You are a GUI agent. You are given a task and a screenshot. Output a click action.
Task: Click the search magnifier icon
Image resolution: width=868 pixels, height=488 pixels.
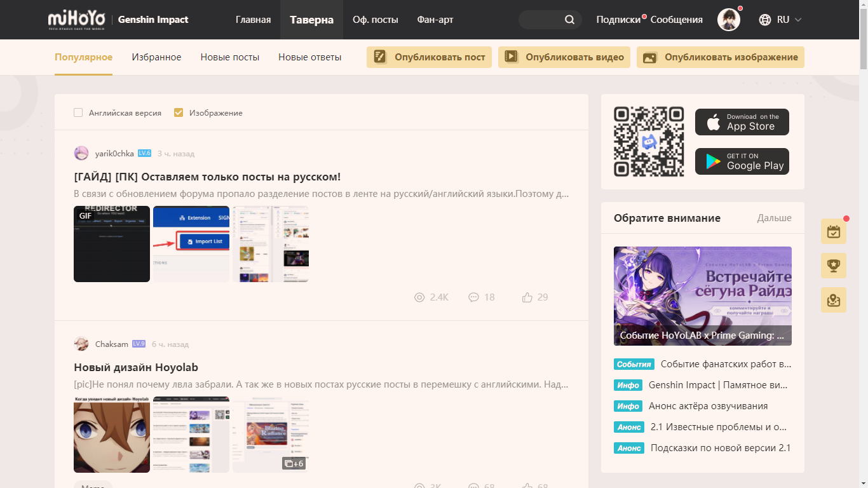569,20
